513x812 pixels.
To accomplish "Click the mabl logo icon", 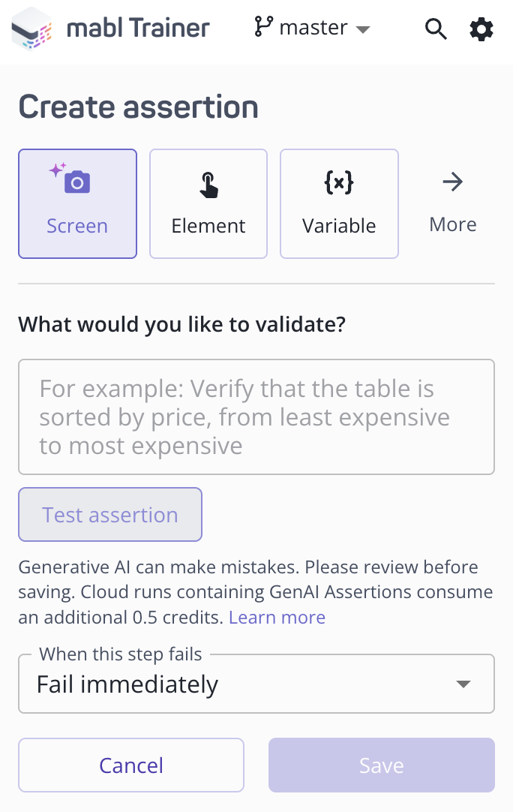I will [31, 29].
